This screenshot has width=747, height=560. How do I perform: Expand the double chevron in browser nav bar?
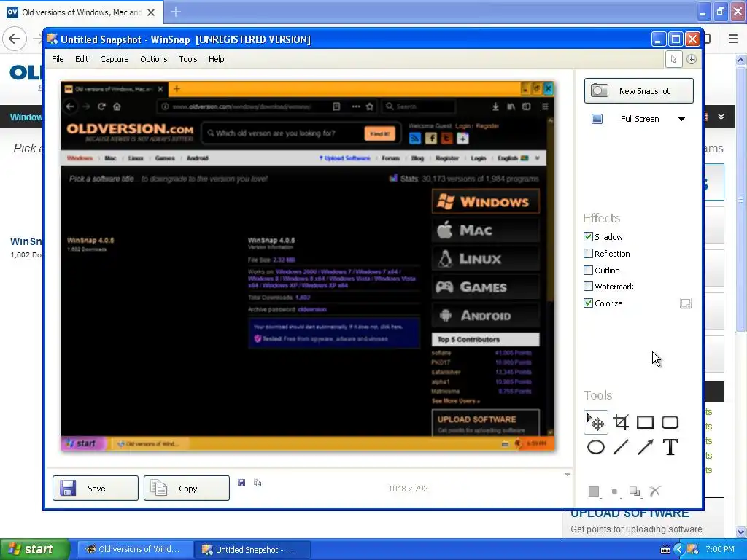click(x=721, y=117)
